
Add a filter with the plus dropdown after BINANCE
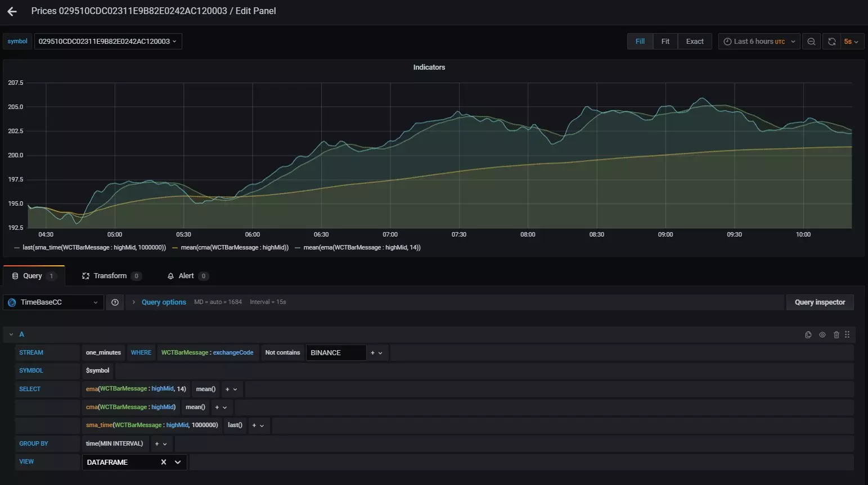pos(376,353)
